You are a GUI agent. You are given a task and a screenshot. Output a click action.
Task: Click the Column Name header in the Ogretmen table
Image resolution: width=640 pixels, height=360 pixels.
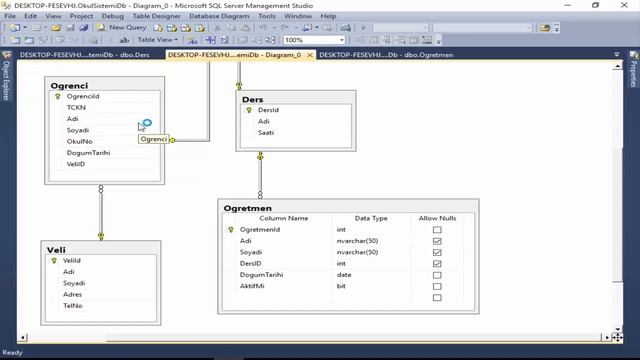(x=284, y=218)
